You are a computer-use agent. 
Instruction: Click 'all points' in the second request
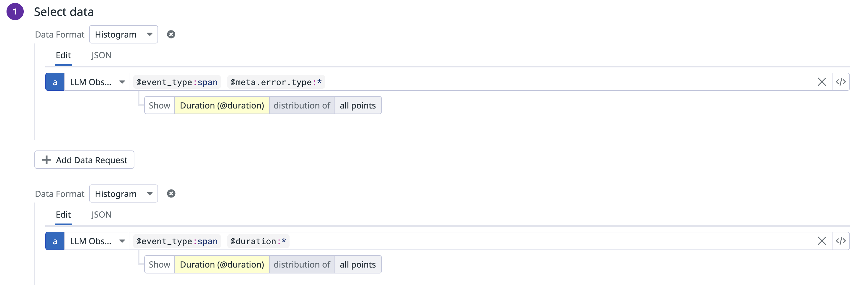pyautogui.click(x=358, y=265)
